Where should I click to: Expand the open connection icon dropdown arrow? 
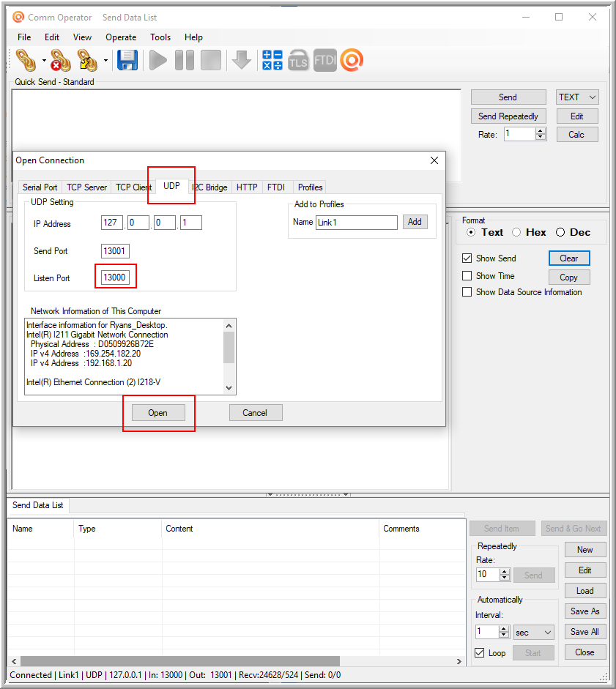[x=44, y=60]
